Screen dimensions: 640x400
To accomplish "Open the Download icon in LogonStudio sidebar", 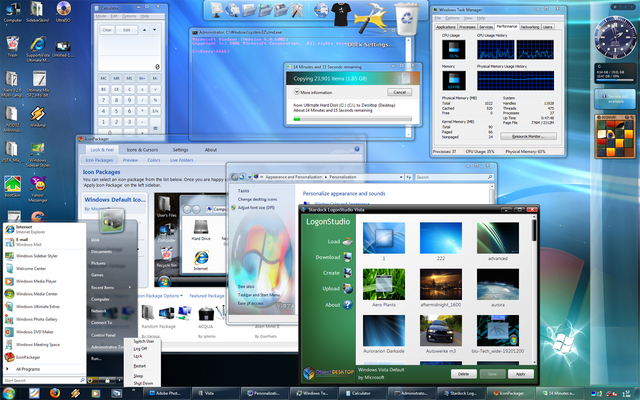I will (x=347, y=257).
